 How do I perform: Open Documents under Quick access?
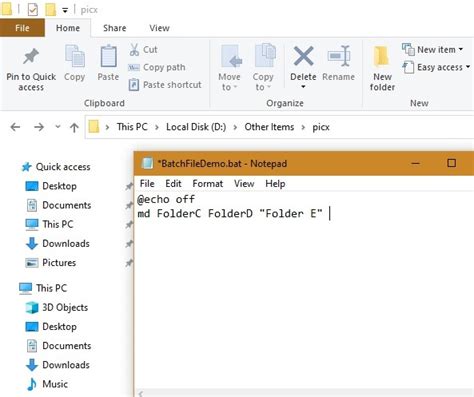pyautogui.click(x=59, y=205)
